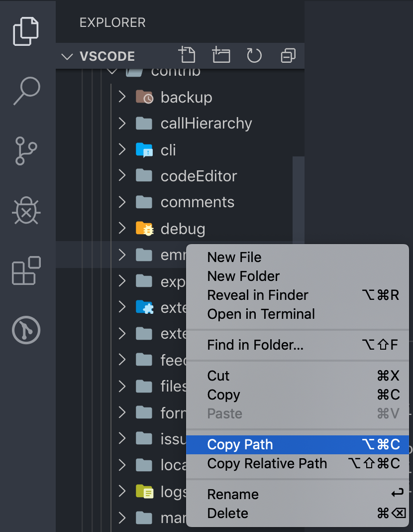Collapse the VSCODE section chevron
The width and height of the screenshot is (413, 532).
click(67, 56)
